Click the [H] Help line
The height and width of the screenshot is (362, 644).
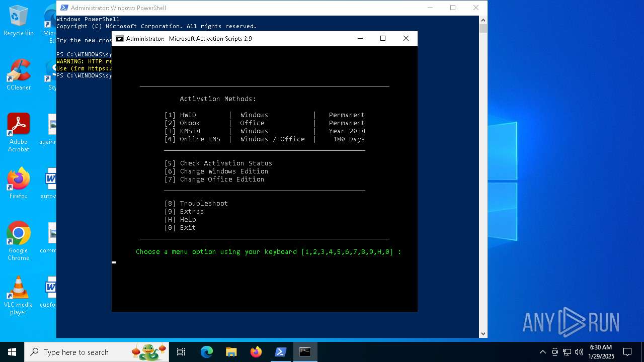pyautogui.click(x=180, y=220)
